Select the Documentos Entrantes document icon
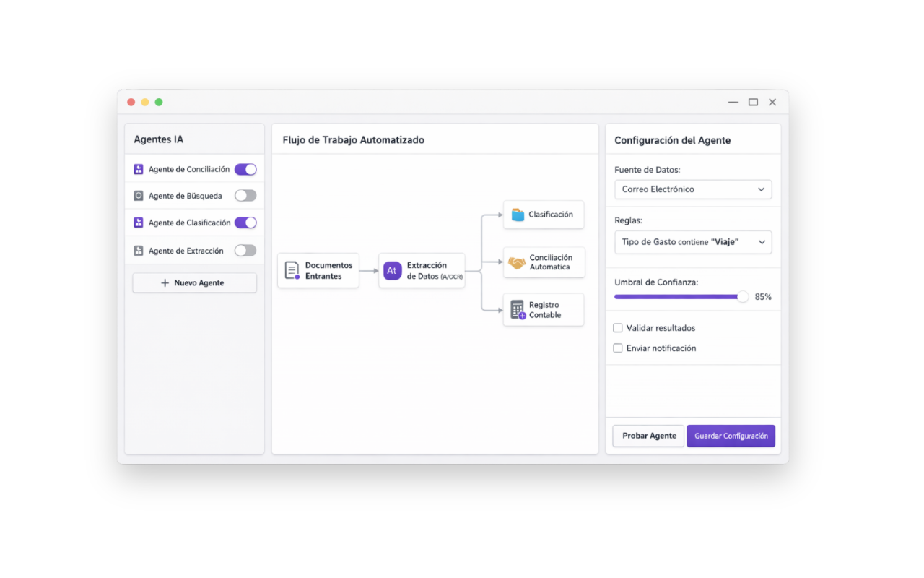924x578 pixels. [x=292, y=271]
